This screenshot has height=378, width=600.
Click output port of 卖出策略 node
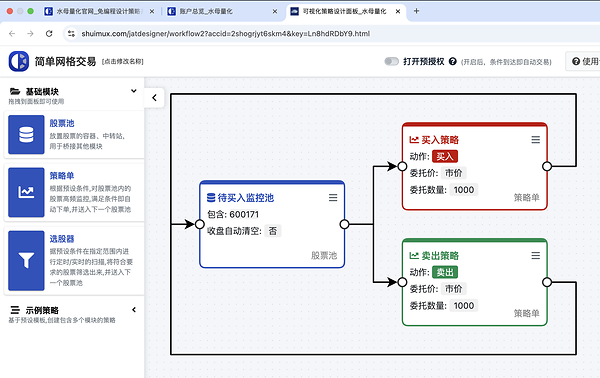tap(547, 282)
